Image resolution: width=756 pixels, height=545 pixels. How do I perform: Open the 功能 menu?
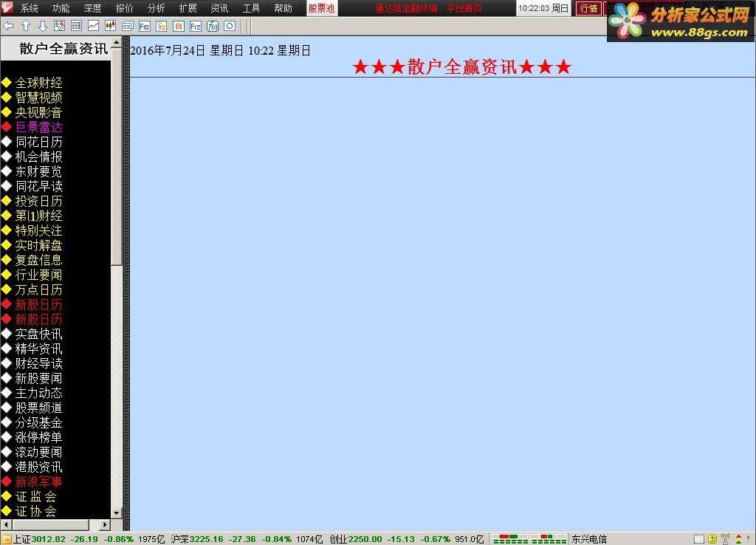point(61,8)
